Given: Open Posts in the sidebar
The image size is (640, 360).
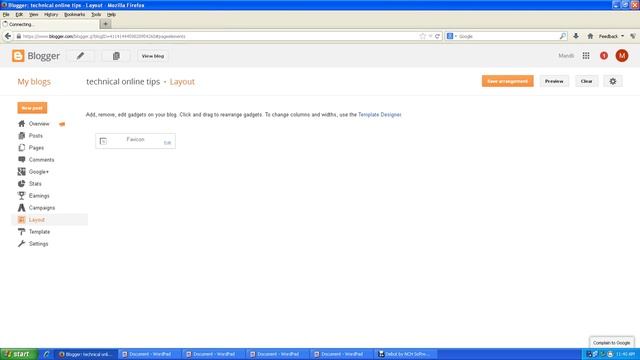Looking at the screenshot, I should (x=36, y=136).
